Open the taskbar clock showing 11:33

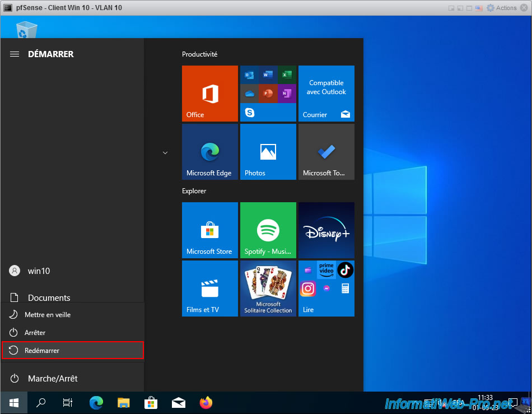click(485, 402)
